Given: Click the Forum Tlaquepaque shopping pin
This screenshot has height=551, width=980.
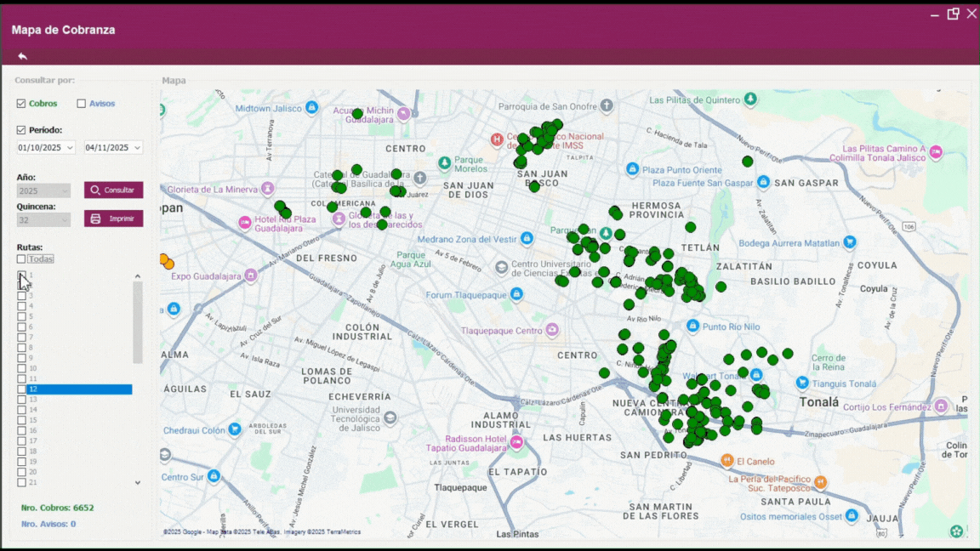Looking at the screenshot, I should [516, 295].
